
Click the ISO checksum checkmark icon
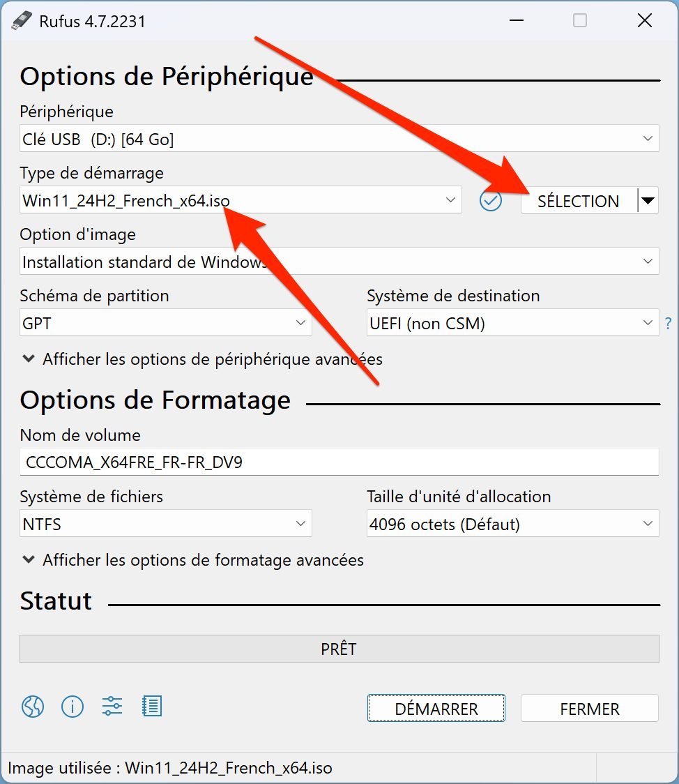pos(491,200)
